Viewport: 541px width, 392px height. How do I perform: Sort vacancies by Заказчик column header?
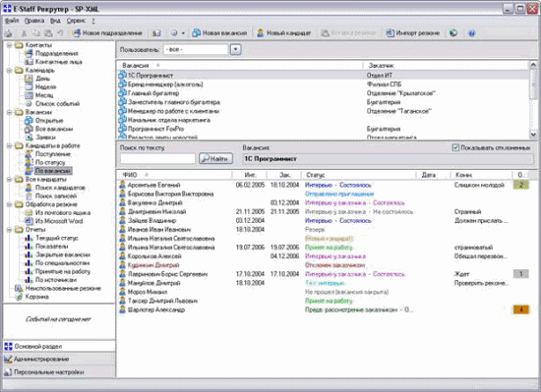pyautogui.click(x=445, y=65)
